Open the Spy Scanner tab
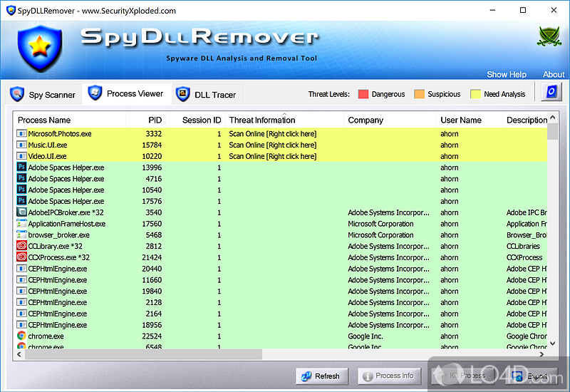Viewport: 570px width, 392px height. pyautogui.click(x=43, y=95)
